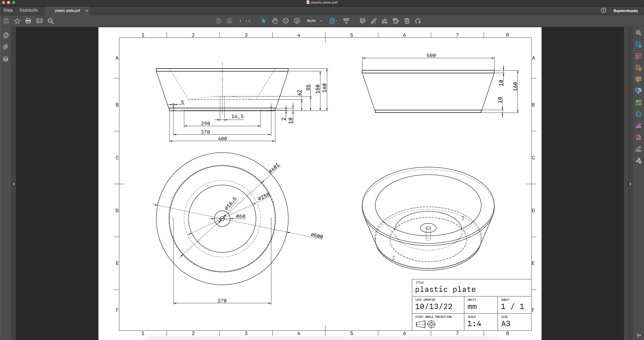The width and height of the screenshot is (644, 340).
Task: Open the More Tools wrench icon
Action: (638, 161)
